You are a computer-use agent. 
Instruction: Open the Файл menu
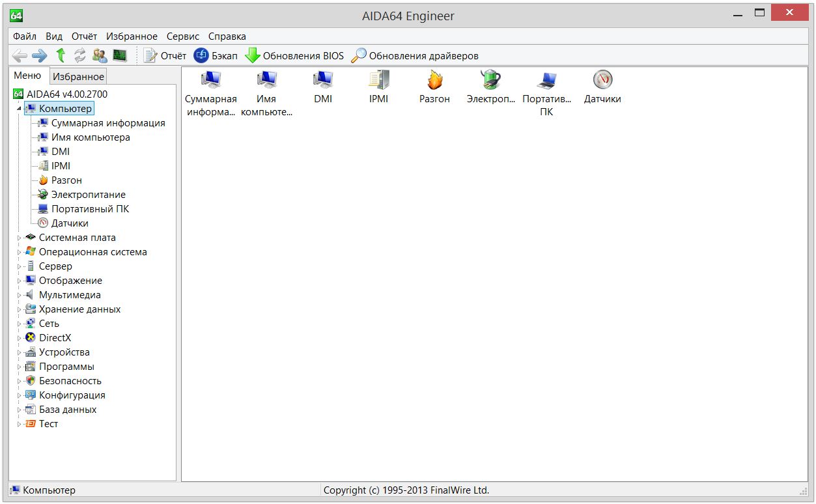pyautogui.click(x=25, y=36)
